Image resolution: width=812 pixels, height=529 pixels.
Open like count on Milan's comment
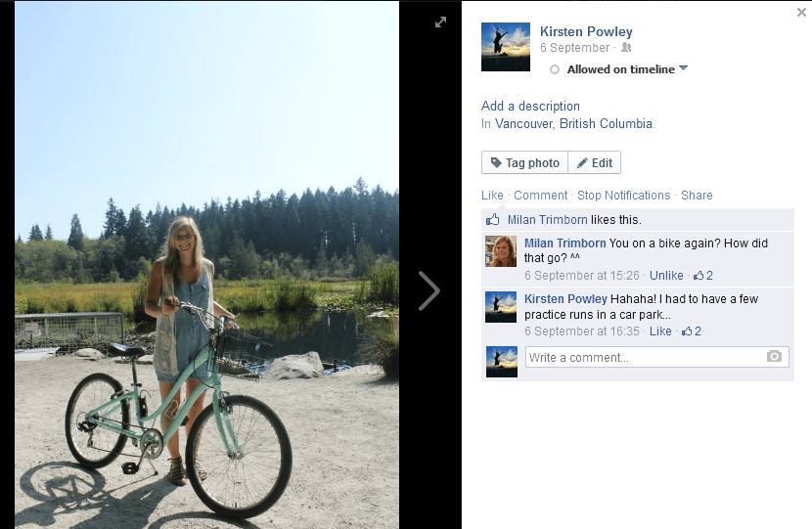pos(703,276)
